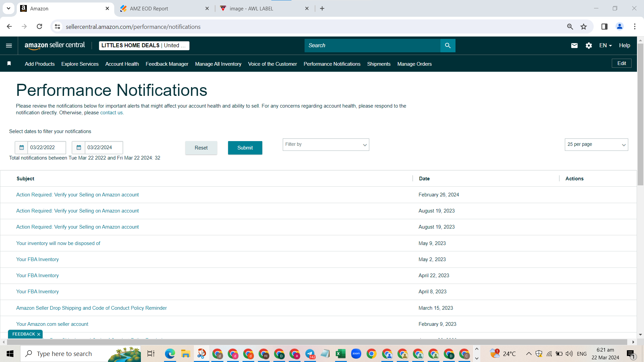Open the Chrome profile icon
Screen dimensions: 644x362
pyautogui.click(x=620, y=26)
